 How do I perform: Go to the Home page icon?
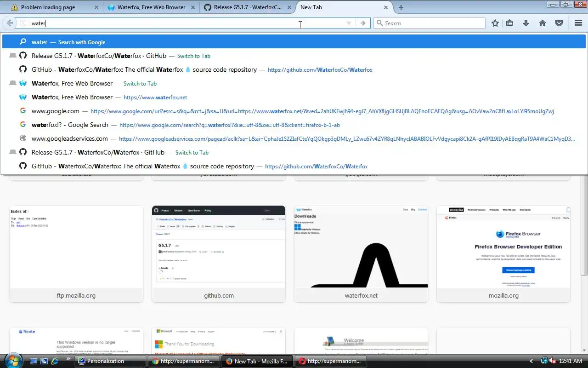[543, 23]
